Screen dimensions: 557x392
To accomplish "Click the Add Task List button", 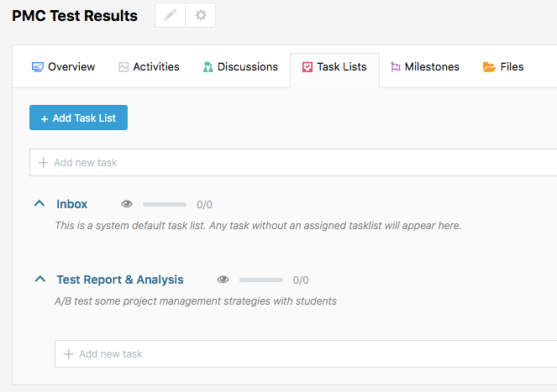I will pyautogui.click(x=78, y=118).
